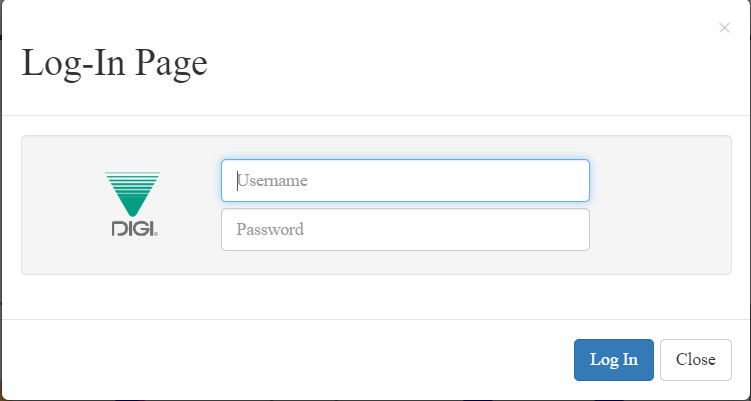751x401 pixels.
Task: Click the white Close button
Action: (x=695, y=360)
